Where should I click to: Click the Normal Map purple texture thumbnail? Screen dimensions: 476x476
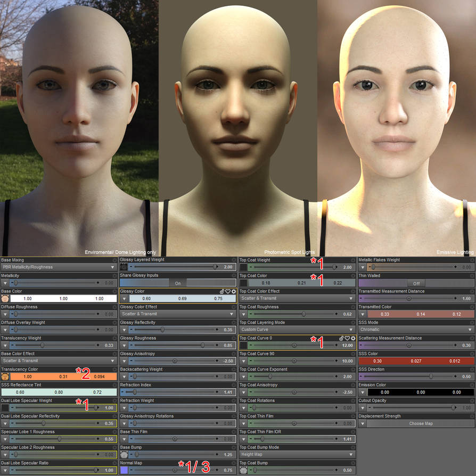[x=124, y=470]
